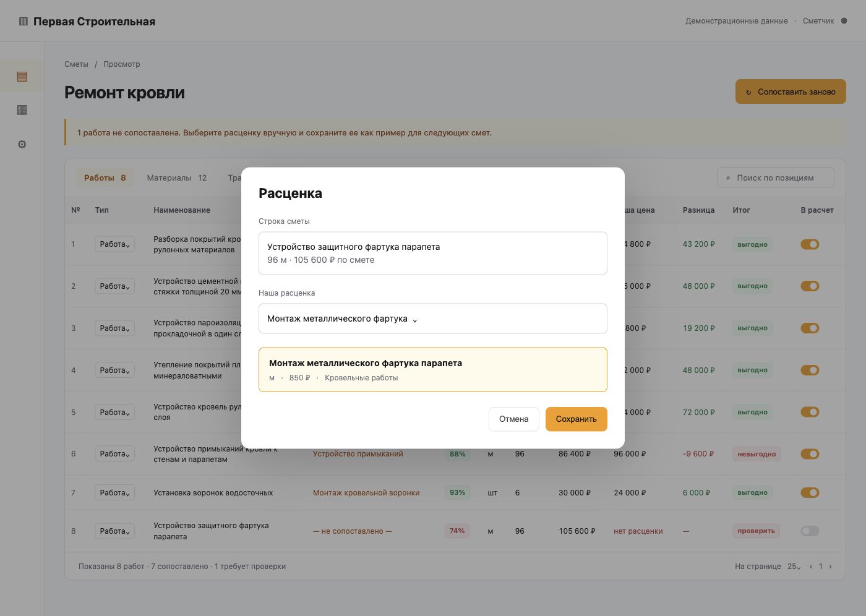Toggle В расчет switch for row 2

[810, 286]
